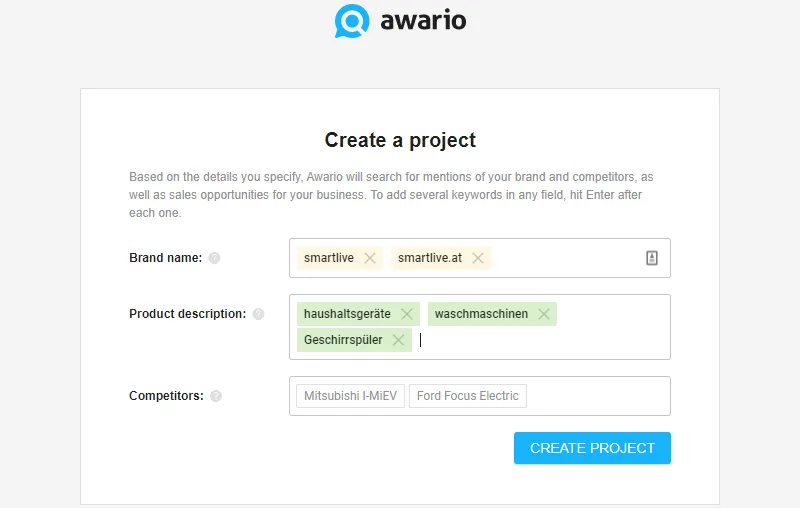Open Brand name help tooltip icon
Screen dimensions: 800x508
coord(214,258)
